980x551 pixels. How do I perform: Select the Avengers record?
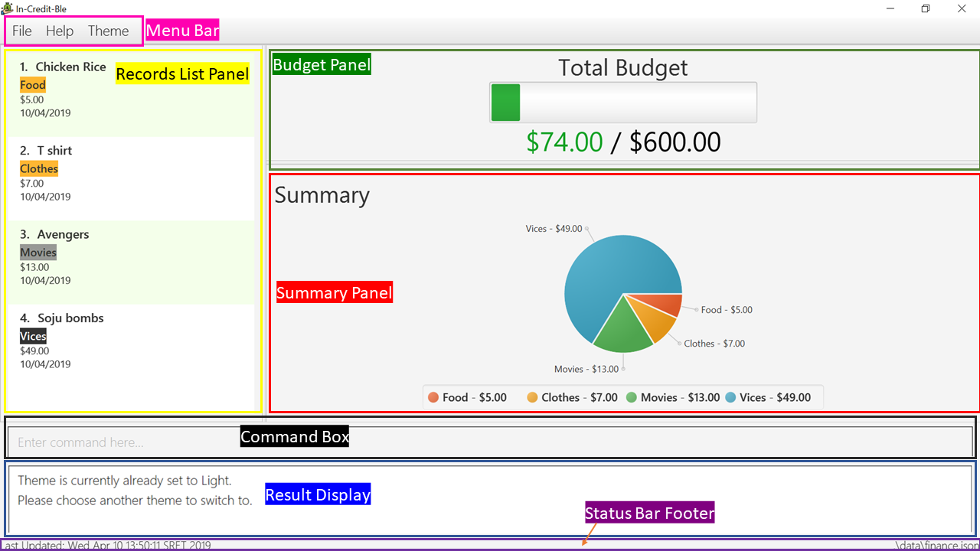click(x=130, y=262)
